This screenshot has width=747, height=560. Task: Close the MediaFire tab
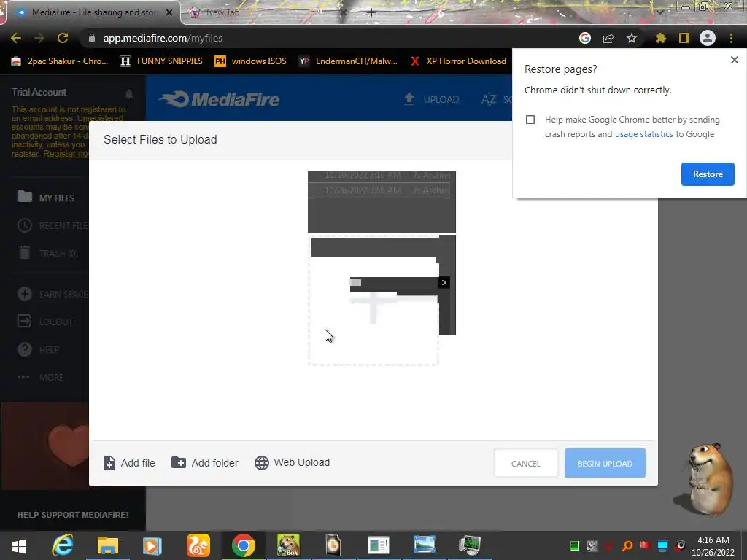[x=169, y=12]
